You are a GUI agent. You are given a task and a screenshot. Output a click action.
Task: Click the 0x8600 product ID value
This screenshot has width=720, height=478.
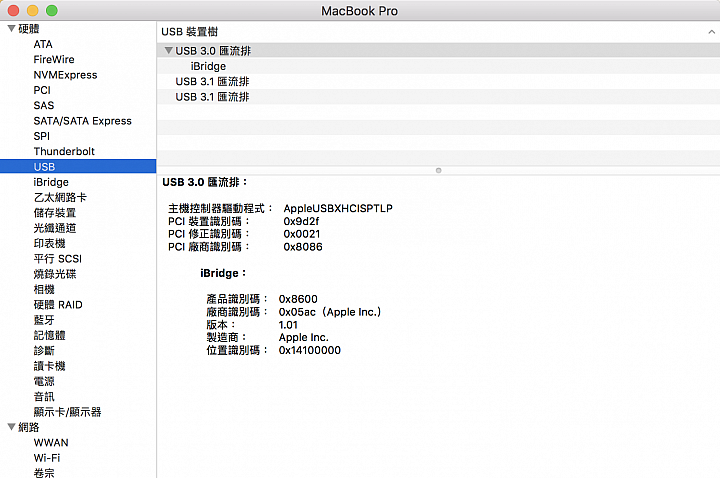pyautogui.click(x=298, y=299)
